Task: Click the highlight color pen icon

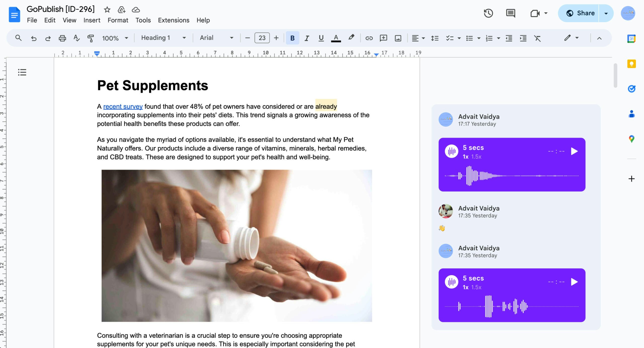Action: (351, 38)
